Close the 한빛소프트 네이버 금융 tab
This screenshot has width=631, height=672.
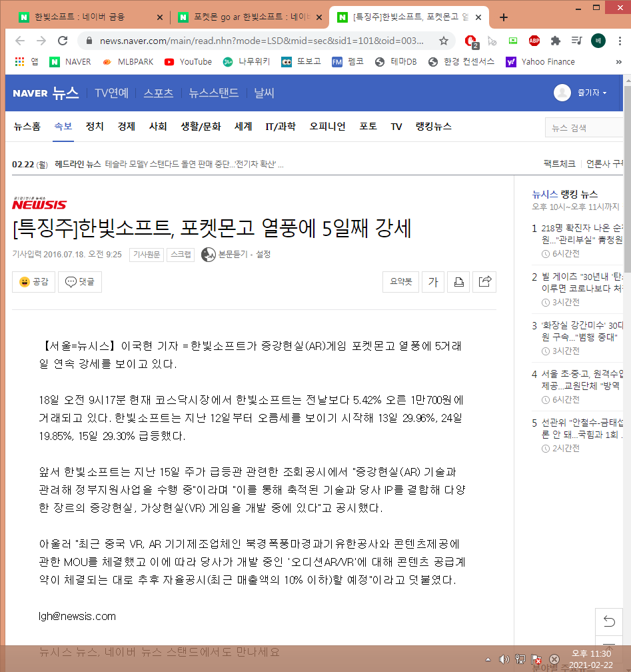(160, 17)
